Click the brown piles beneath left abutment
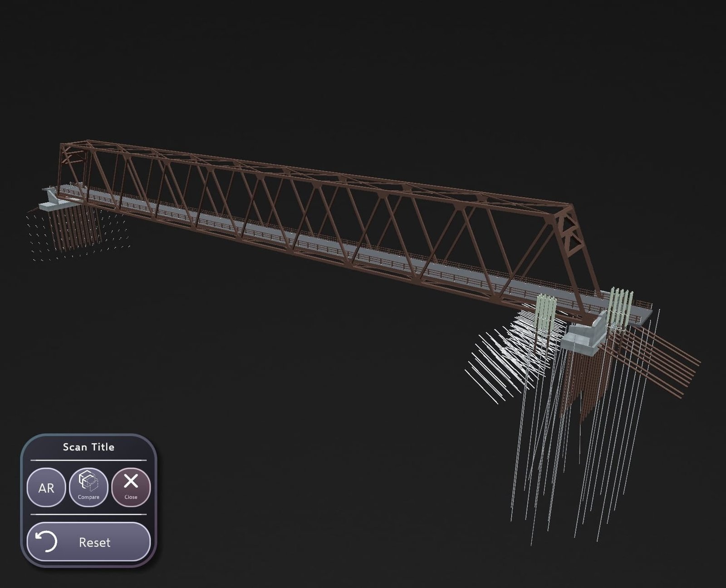 point(75,227)
